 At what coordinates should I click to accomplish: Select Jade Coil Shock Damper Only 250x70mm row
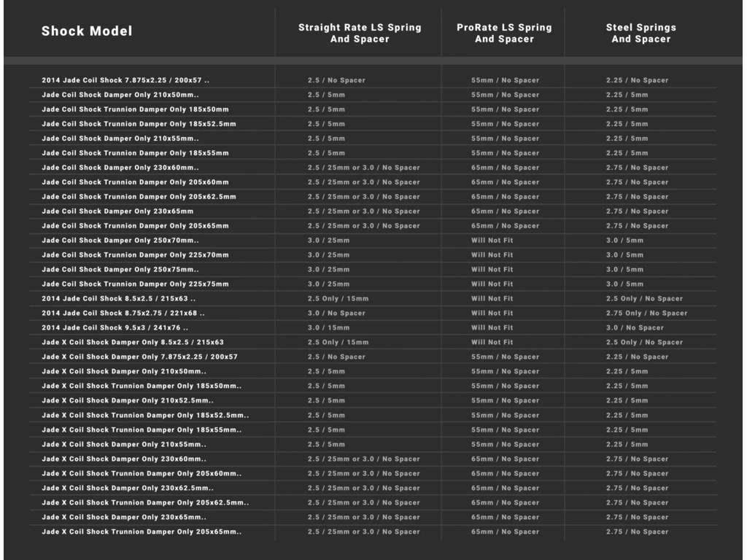click(120, 241)
